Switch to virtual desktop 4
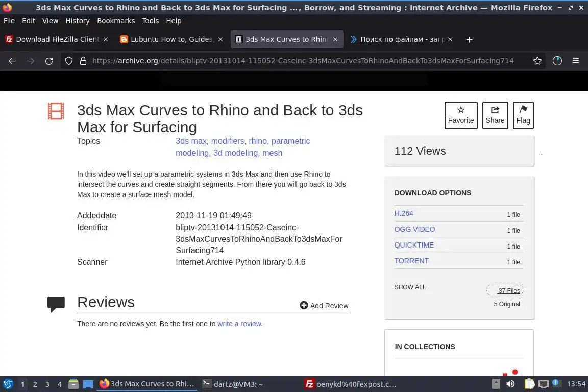Screen dimensions: 588x392 point(60,384)
